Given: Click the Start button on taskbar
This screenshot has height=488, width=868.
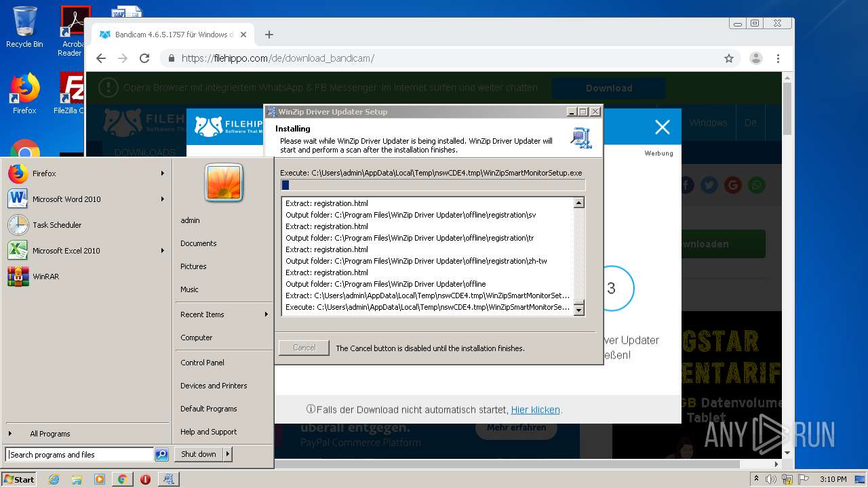Looking at the screenshot, I should (19, 479).
